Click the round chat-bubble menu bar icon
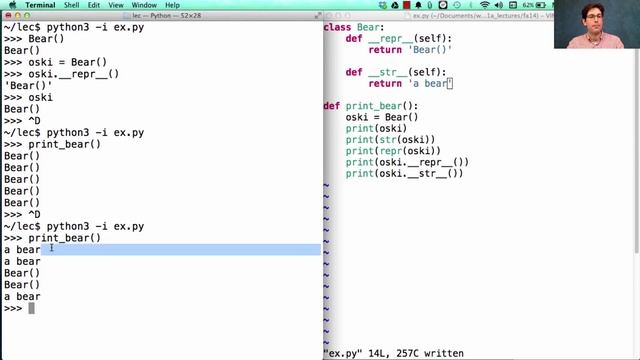Image resolution: width=640 pixels, height=360 pixels. point(443,5)
